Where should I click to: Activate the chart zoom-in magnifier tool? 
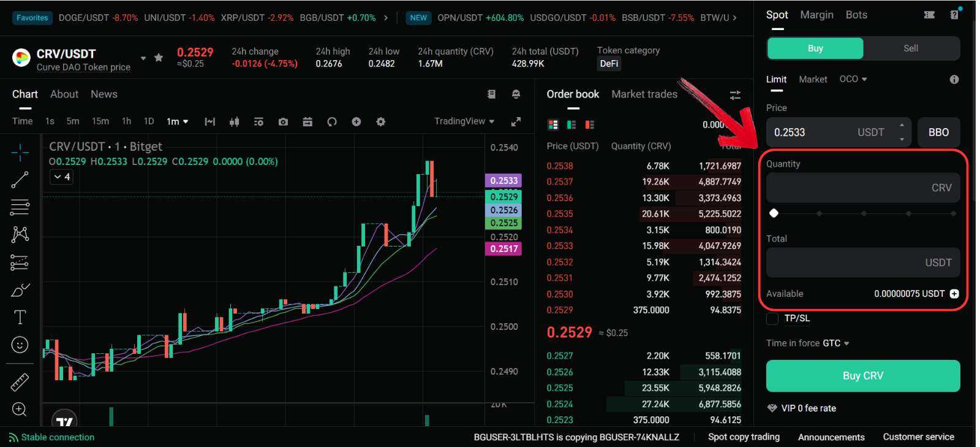pos(20,410)
